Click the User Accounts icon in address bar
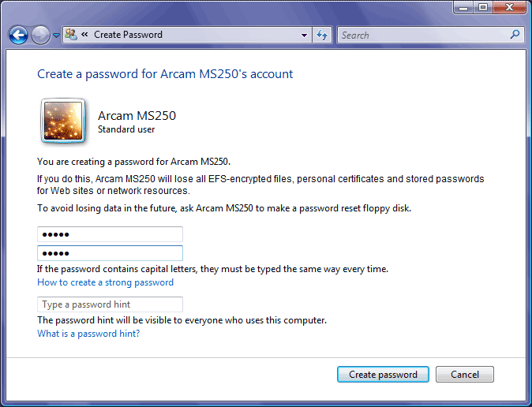Image resolution: width=532 pixels, height=407 pixels. tap(70, 35)
